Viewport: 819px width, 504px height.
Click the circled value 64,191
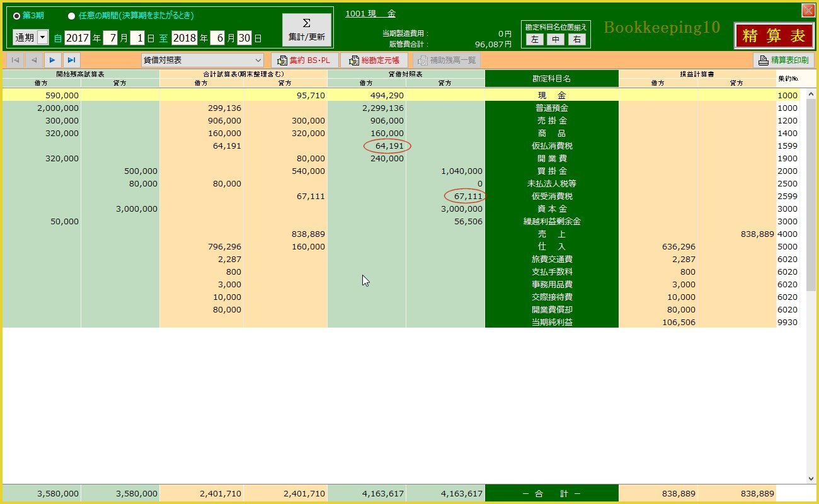tap(389, 146)
